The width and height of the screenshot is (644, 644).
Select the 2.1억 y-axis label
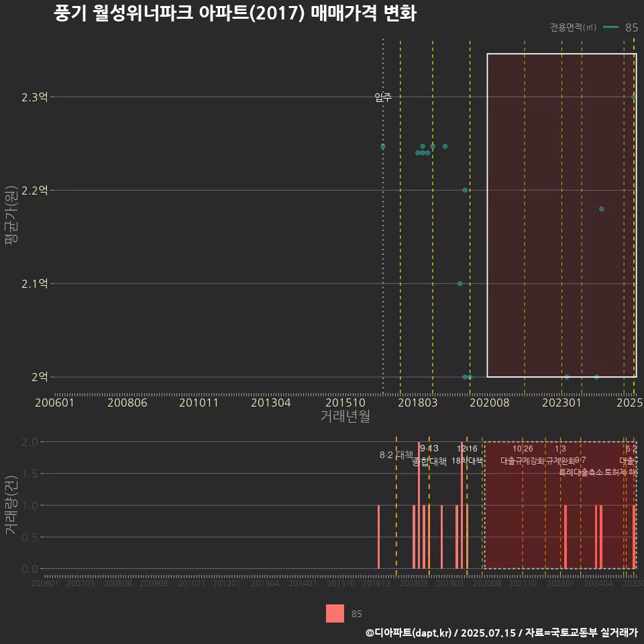click(34, 283)
